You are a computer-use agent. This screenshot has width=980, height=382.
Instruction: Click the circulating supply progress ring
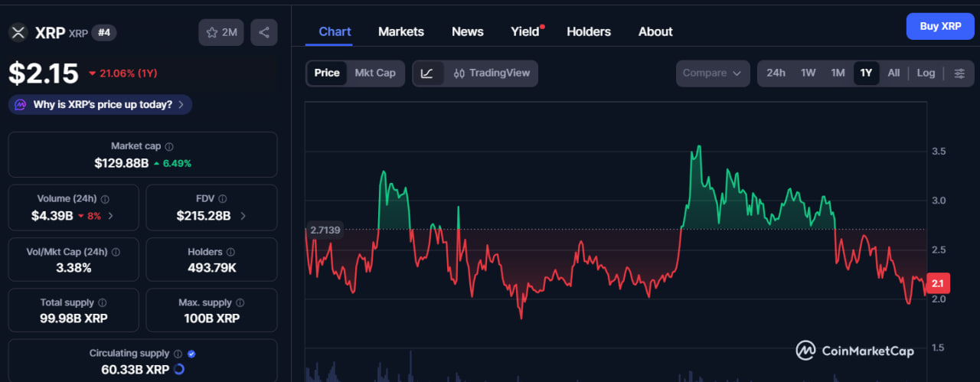click(179, 369)
